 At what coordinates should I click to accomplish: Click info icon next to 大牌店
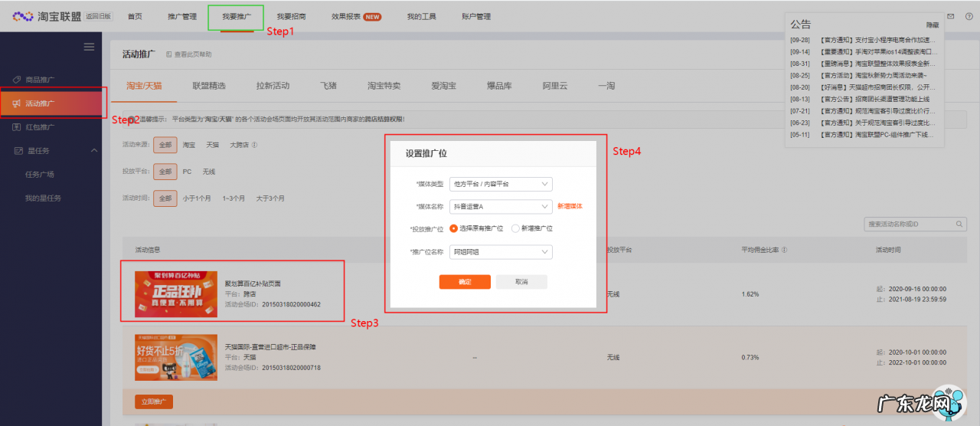click(254, 144)
